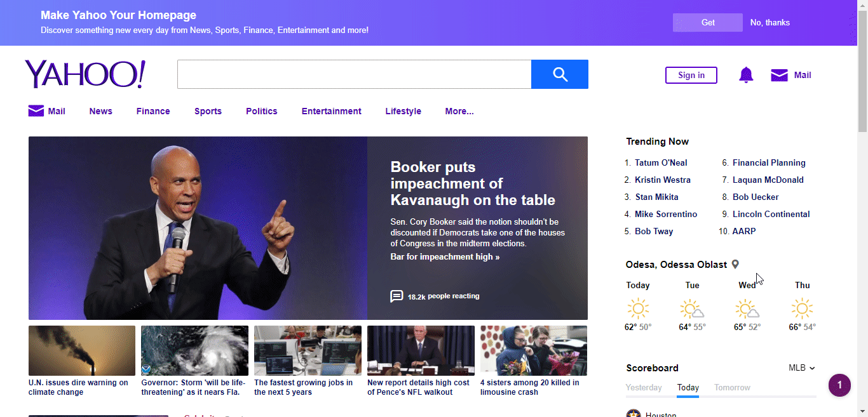Select trending topic Bob Tway
The image size is (868, 417).
(654, 231)
